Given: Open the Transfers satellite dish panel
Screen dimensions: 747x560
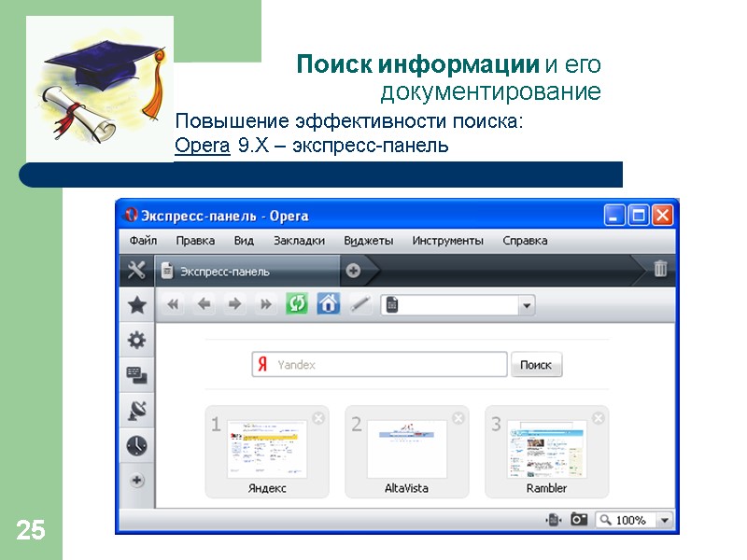Looking at the screenshot, I should click(x=136, y=411).
